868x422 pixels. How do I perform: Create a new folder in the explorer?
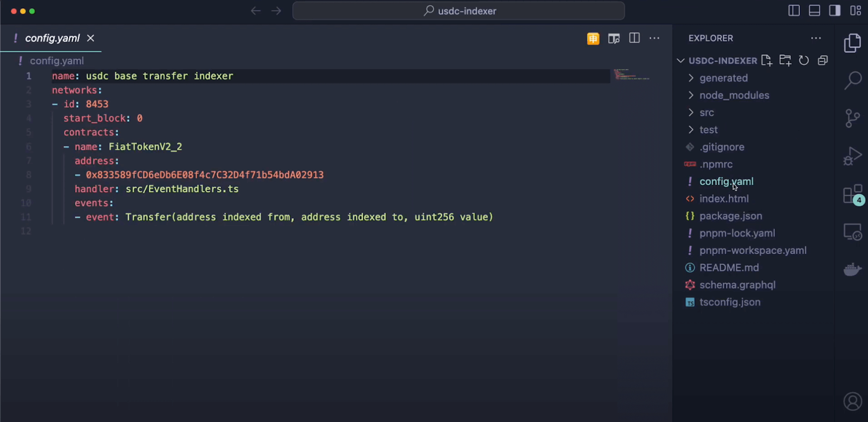point(785,60)
